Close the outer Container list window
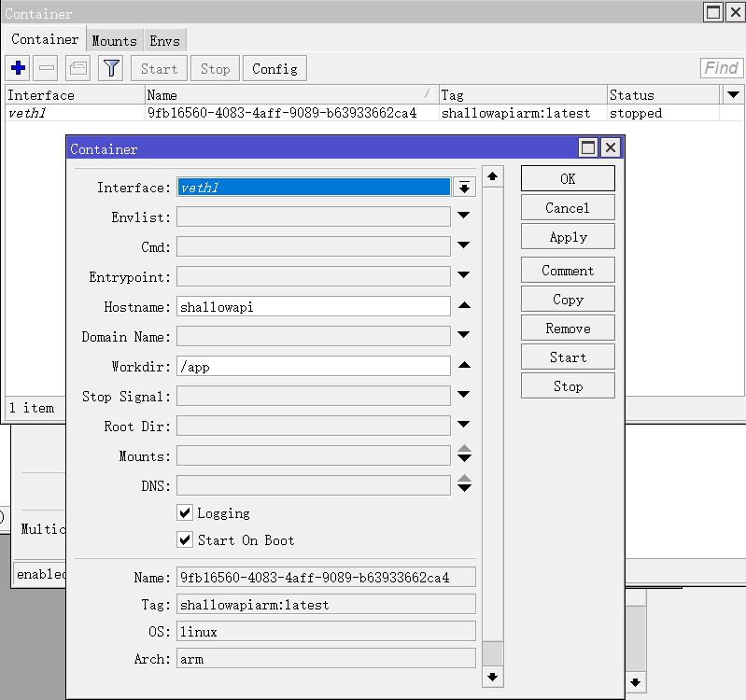The width and height of the screenshot is (746, 700). (735, 12)
